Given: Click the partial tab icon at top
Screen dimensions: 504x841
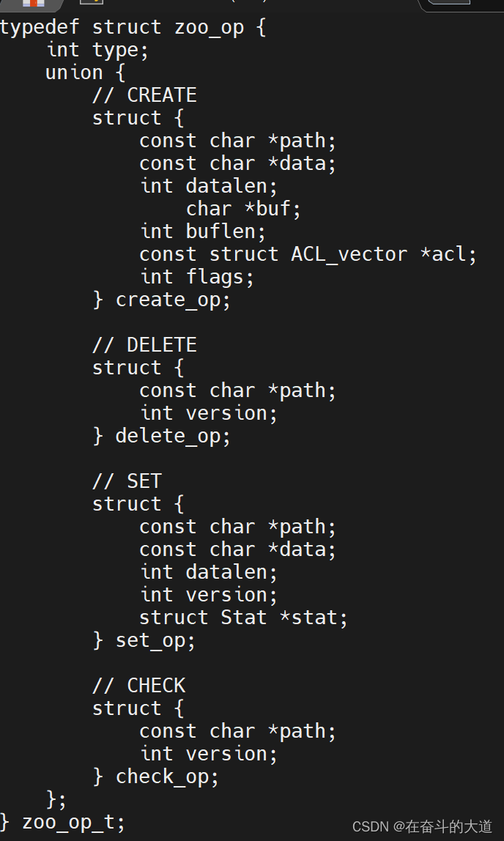Looking at the screenshot, I should coord(91,1).
